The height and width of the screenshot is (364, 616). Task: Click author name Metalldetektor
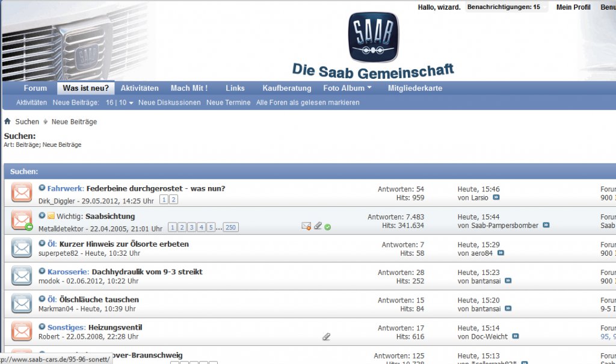61,229
